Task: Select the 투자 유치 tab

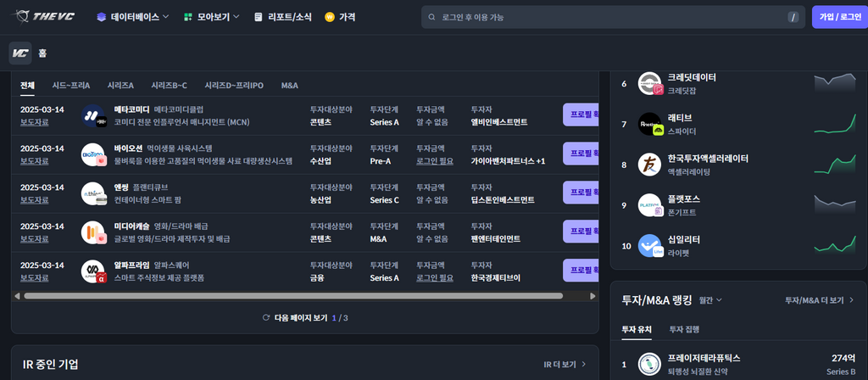Action: (637, 329)
